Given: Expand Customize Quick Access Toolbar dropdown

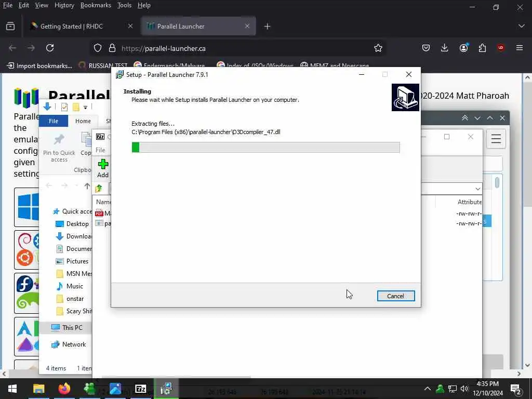Looking at the screenshot, I should [x=86, y=108].
